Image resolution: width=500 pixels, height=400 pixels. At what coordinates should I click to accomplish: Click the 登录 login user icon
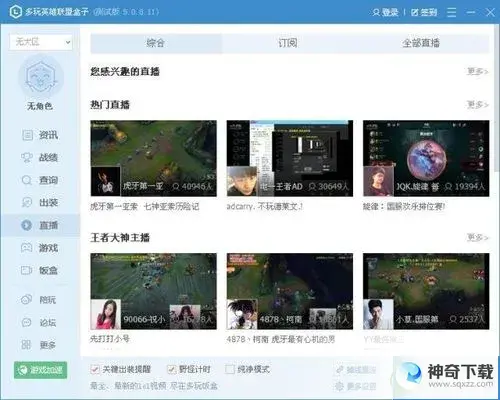click(376, 12)
